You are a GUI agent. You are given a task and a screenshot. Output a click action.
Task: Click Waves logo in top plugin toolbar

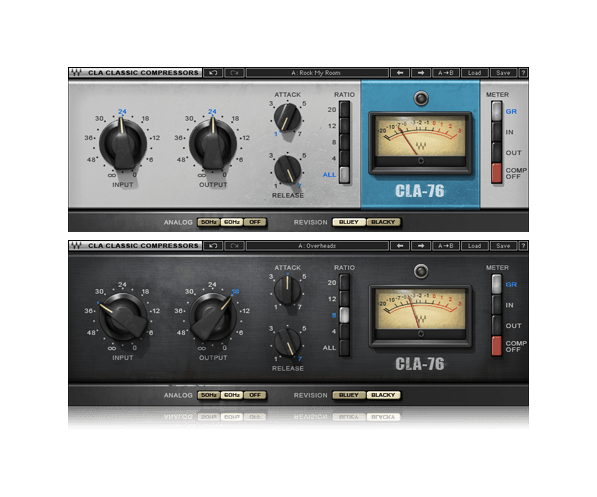tap(77, 73)
